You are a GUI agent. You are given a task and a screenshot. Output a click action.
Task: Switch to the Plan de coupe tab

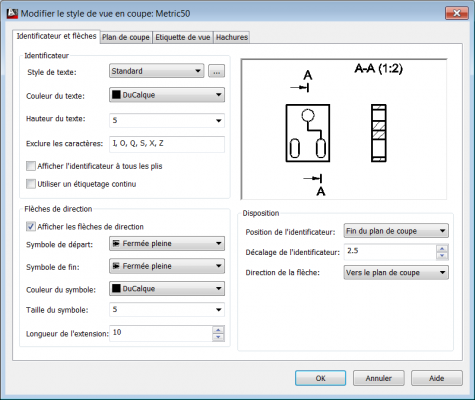coord(126,37)
